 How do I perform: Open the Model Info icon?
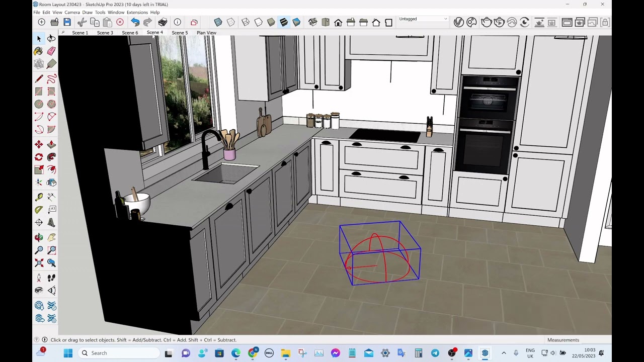tap(177, 22)
